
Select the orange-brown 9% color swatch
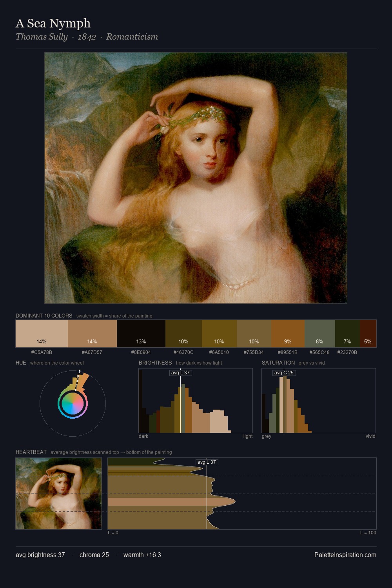click(x=288, y=334)
